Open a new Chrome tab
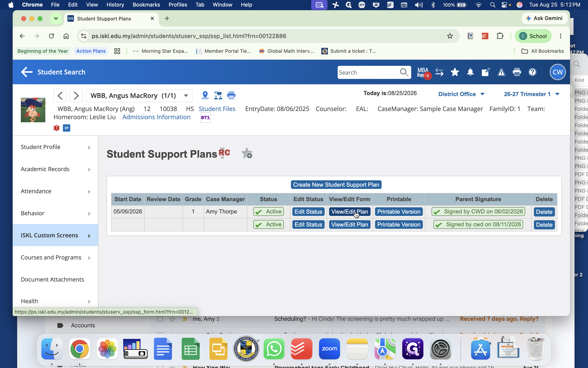The width and height of the screenshot is (588, 368). tap(167, 18)
